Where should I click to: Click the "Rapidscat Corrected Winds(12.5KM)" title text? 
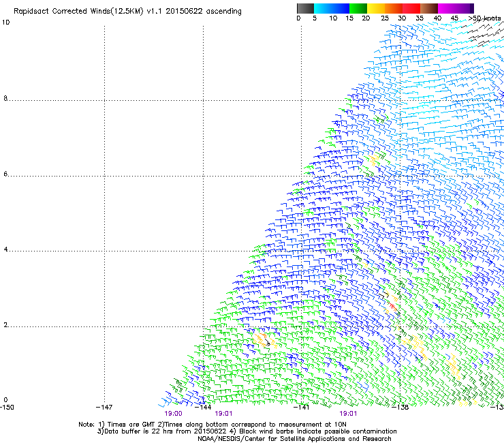pos(78,12)
